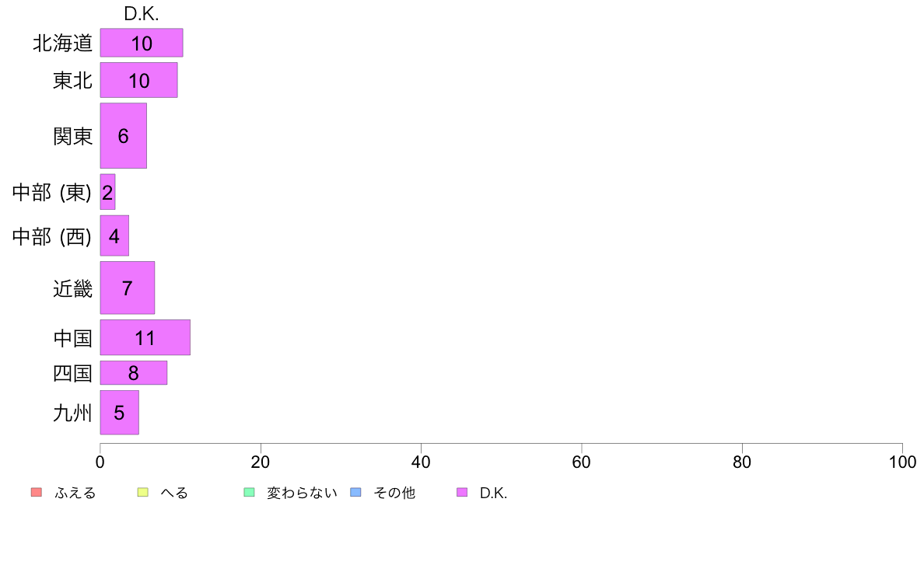The width and height of the screenshot is (924, 572).
Task: Click the red ふえる legend swatch
Action: point(37,493)
